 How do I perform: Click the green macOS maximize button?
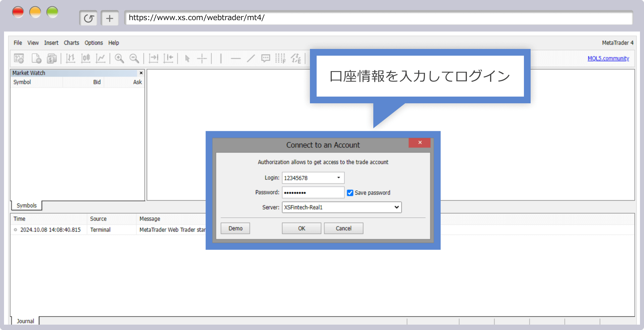tap(52, 12)
